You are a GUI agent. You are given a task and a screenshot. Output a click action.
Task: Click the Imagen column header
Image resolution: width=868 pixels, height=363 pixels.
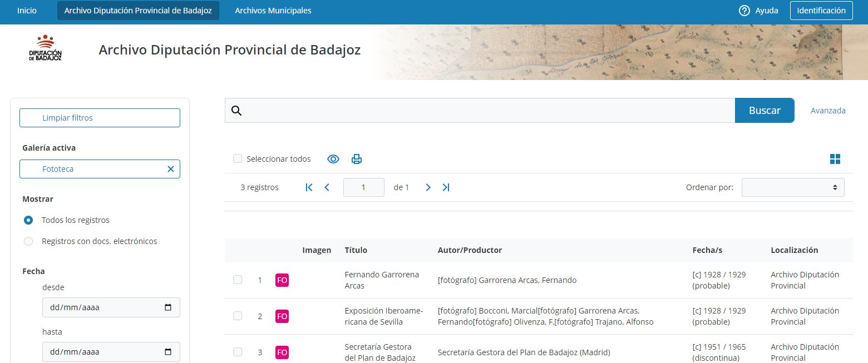[x=317, y=250]
